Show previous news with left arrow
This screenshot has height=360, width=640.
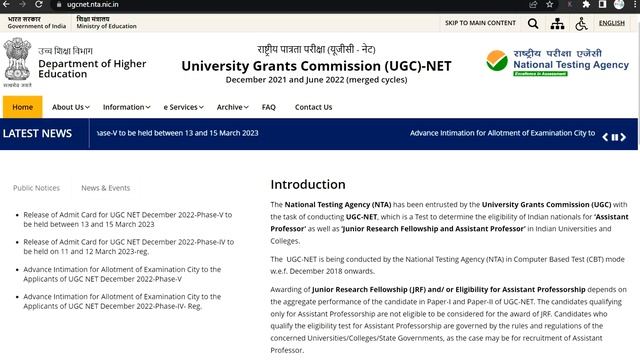pyautogui.click(x=605, y=137)
